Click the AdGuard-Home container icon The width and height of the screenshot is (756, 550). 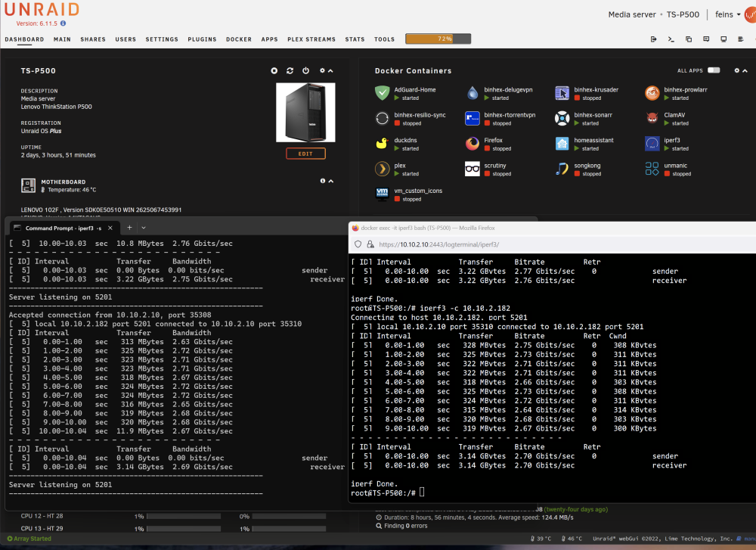(383, 92)
